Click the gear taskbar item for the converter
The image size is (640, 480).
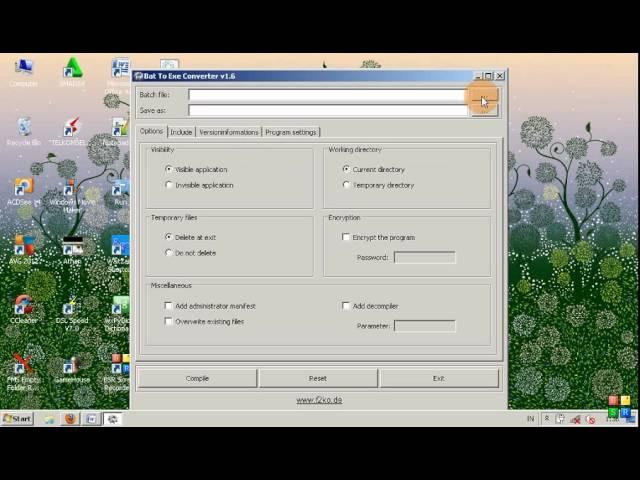[x=113, y=419]
